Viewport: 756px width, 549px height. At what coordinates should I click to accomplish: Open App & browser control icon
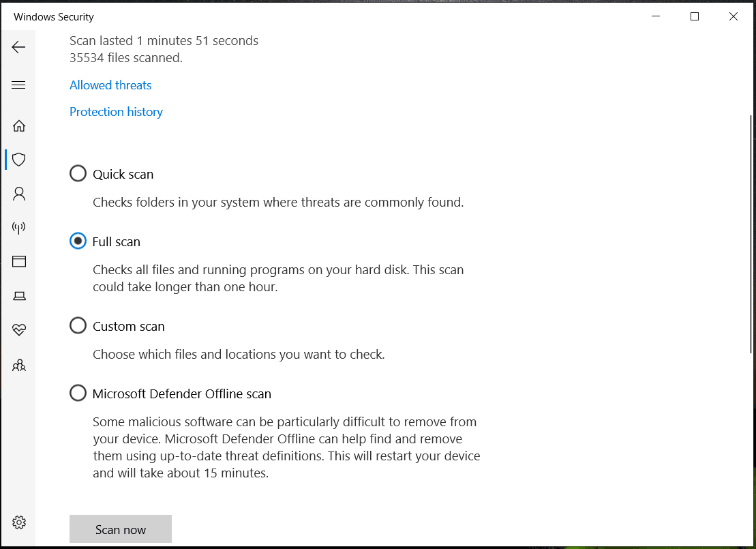(19, 261)
